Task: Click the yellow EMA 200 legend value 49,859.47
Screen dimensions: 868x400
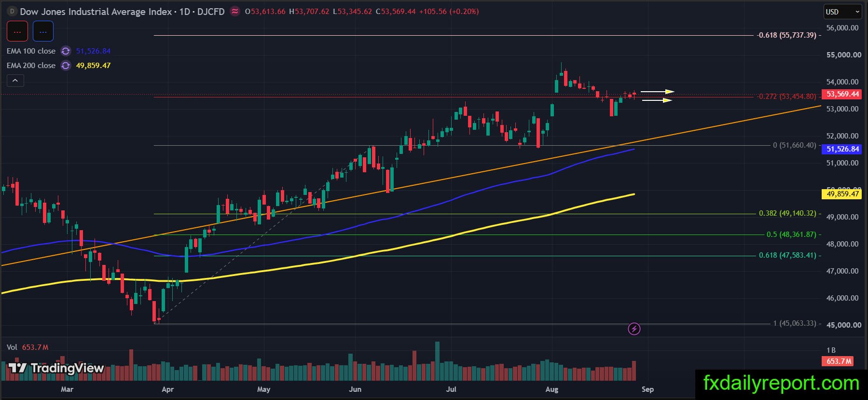Action: tap(93, 66)
